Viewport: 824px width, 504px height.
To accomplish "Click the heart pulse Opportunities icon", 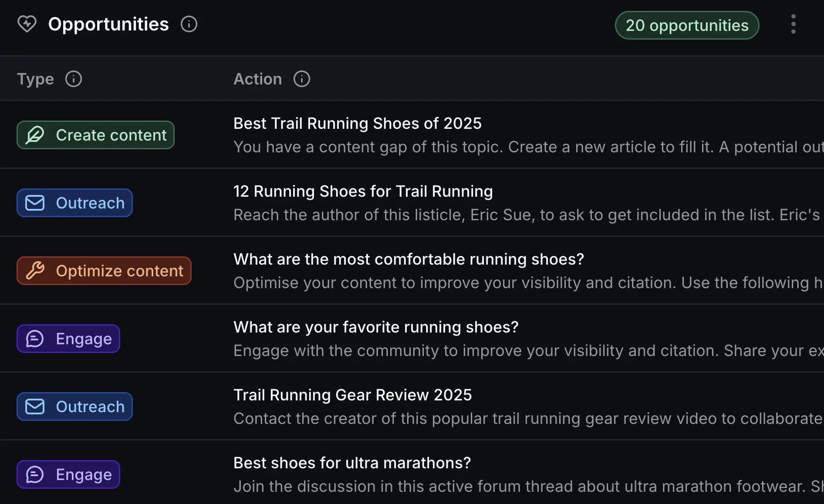I will click(27, 24).
